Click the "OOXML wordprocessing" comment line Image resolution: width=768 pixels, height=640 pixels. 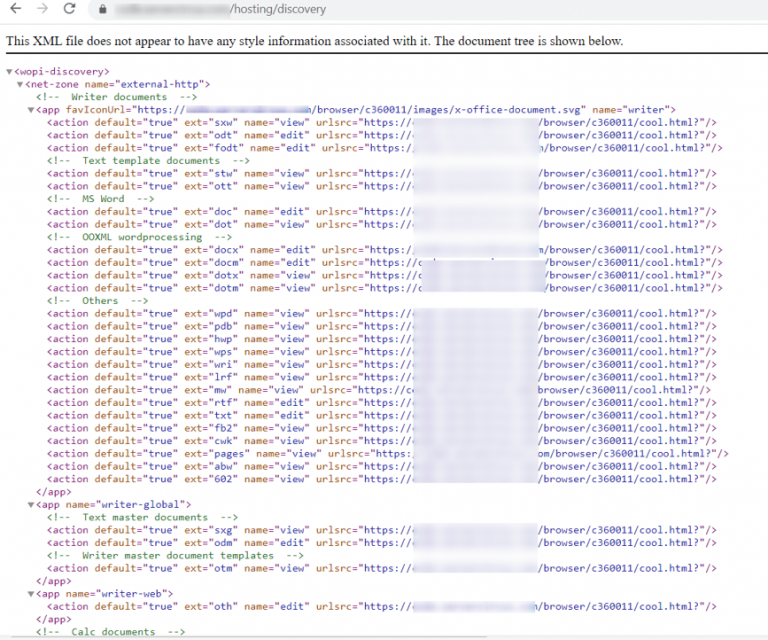tap(140, 237)
